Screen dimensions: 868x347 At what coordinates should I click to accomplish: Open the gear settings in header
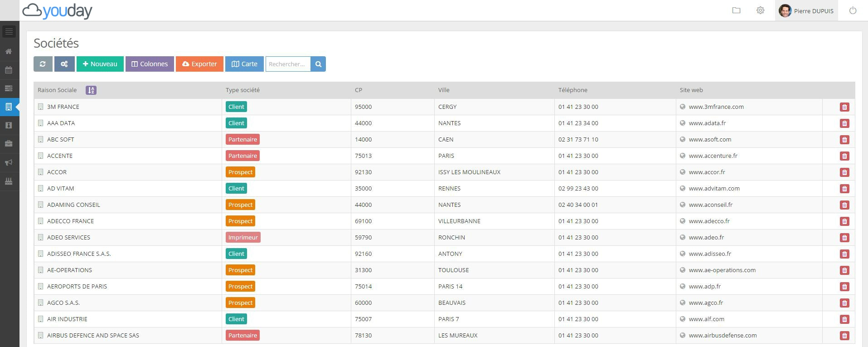click(761, 10)
